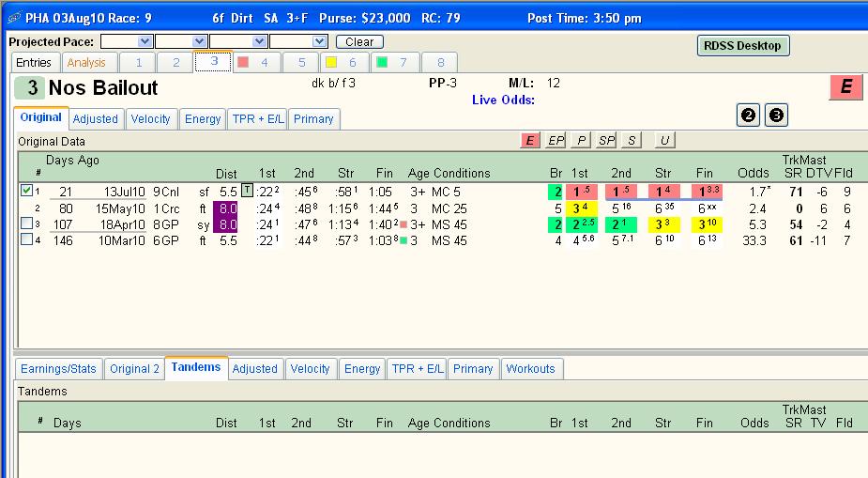Open first Projected Pace dropdown
The height and width of the screenshot is (478, 868).
(x=145, y=41)
